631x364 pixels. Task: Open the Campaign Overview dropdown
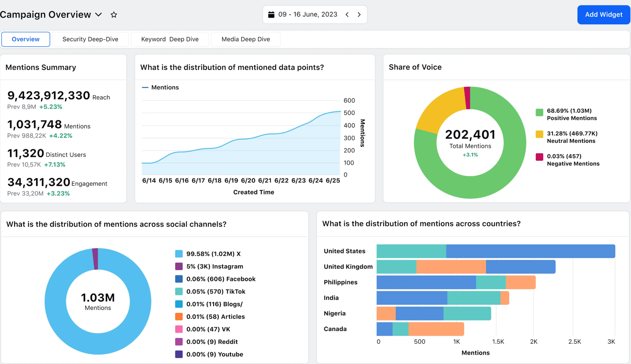pos(98,14)
